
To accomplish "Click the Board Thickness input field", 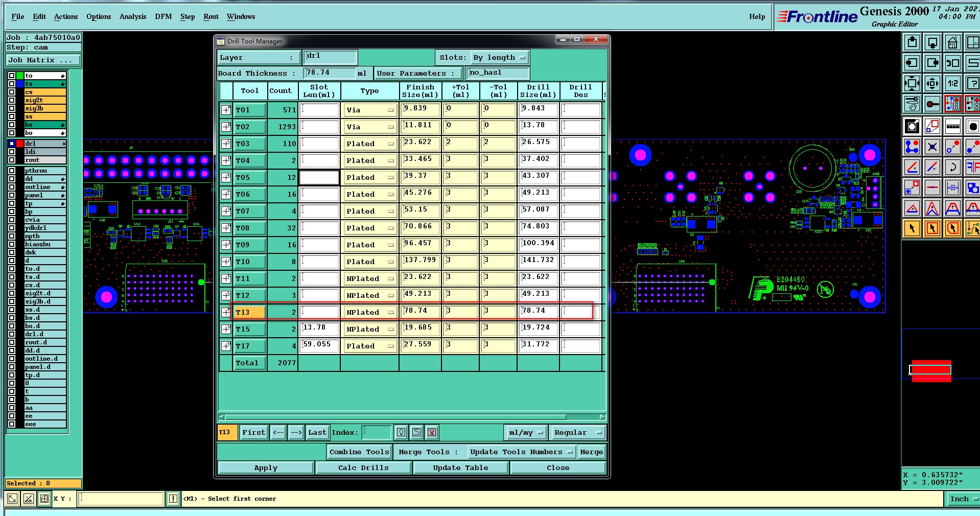I will coord(330,73).
